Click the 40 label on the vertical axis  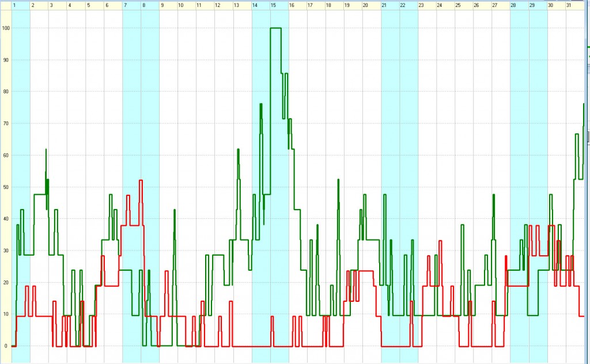coord(6,219)
